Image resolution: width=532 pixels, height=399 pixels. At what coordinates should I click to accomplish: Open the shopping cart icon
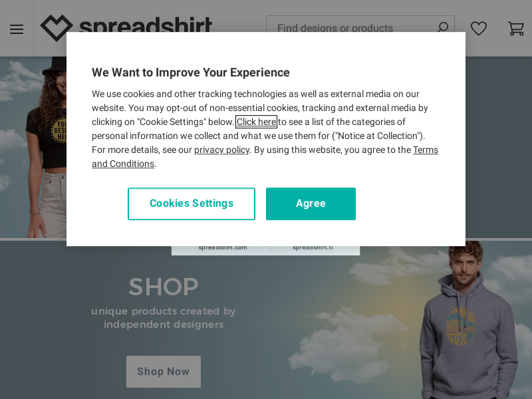pos(516,29)
